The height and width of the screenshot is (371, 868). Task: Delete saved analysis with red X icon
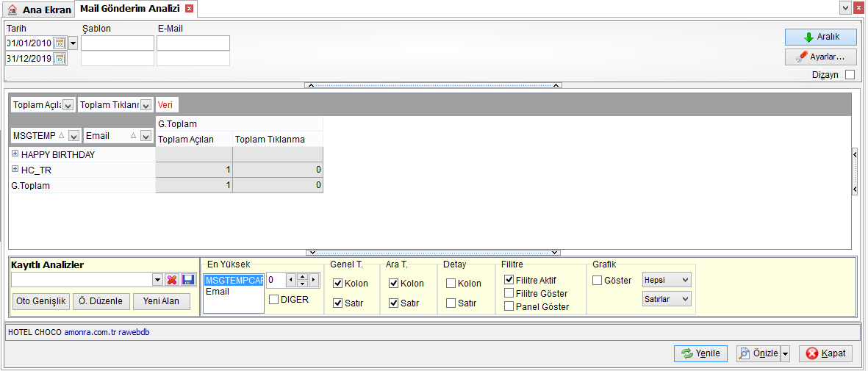coord(172,280)
